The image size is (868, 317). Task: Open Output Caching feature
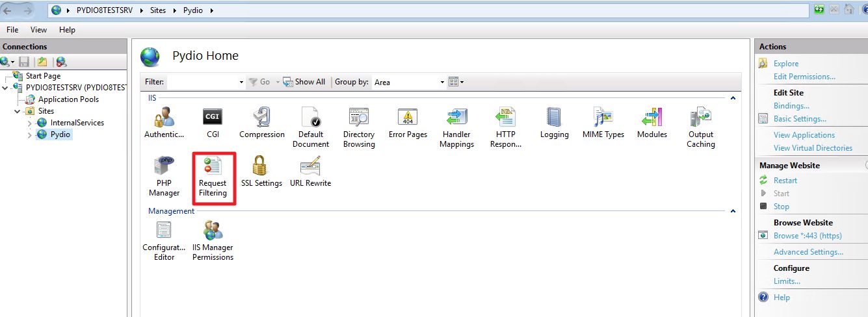click(x=700, y=128)
